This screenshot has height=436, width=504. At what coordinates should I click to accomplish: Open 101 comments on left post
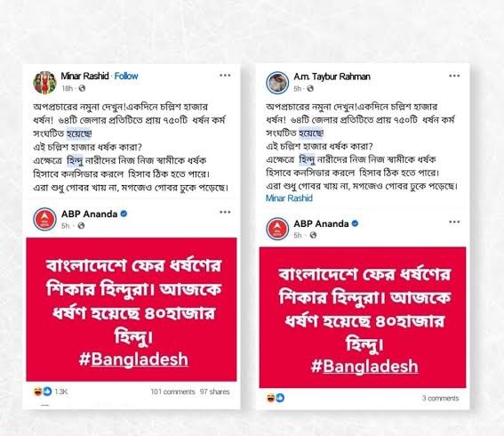tap(173, 392)
